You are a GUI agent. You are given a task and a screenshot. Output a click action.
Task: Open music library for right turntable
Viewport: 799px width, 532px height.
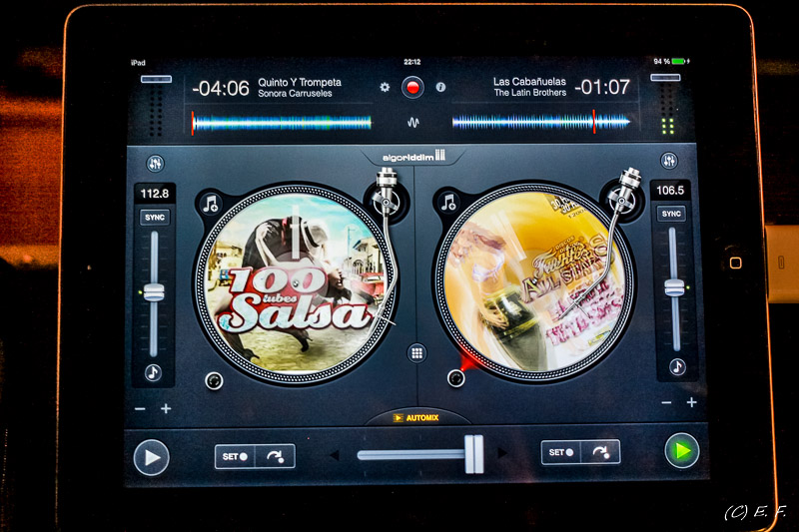(448, 204)
